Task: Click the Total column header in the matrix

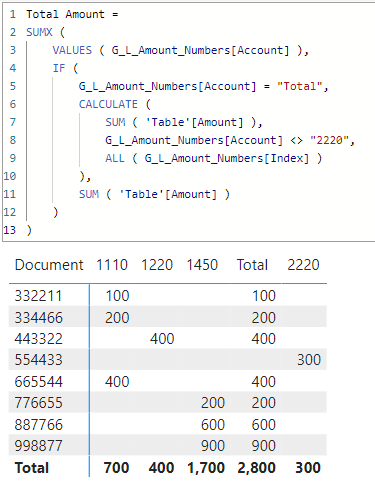Action: [252, 265]
